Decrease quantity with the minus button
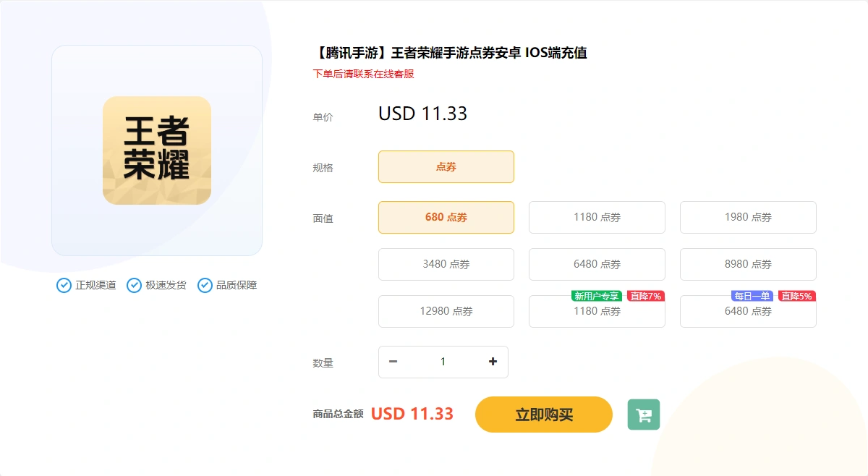The height and width of the screenshot is (476, 868). point(393,362)
